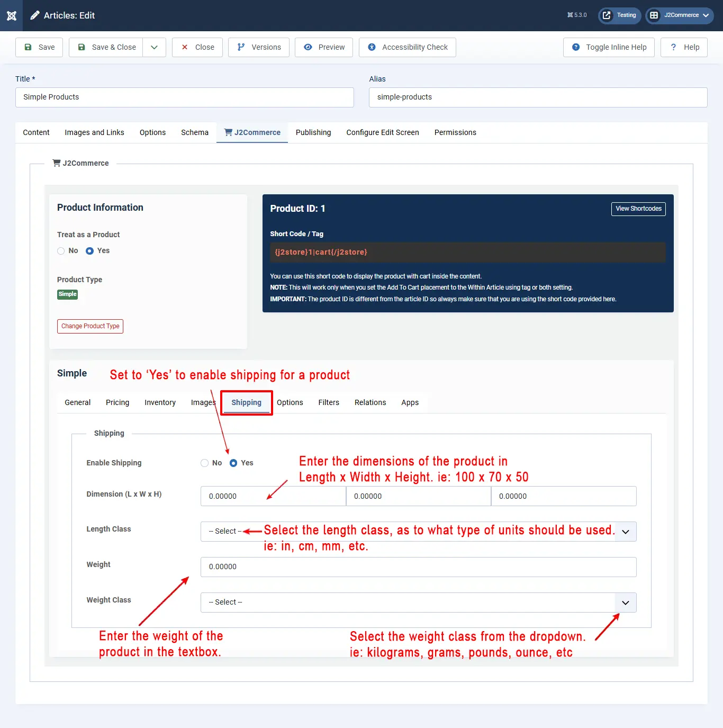
Task: Open the Permissions tab
Action: pos(455,132)
